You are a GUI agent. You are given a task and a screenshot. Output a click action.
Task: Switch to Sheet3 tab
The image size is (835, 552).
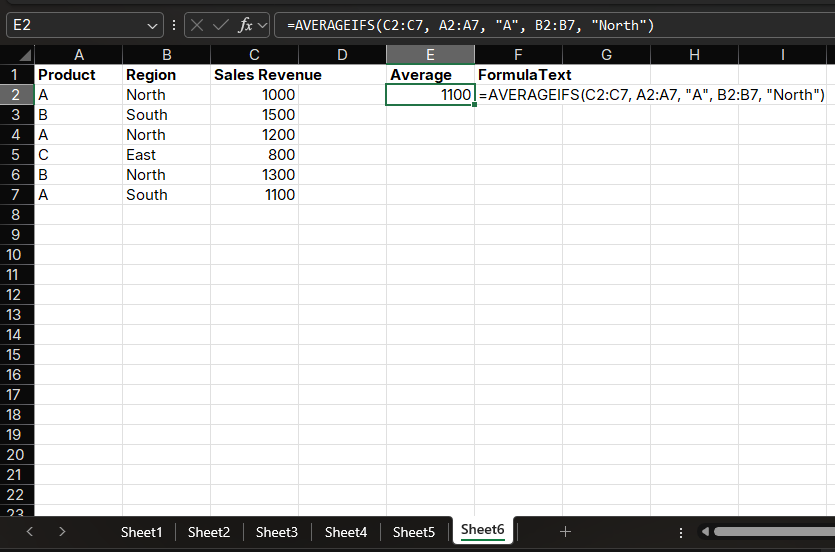click(x=277, y=532)
